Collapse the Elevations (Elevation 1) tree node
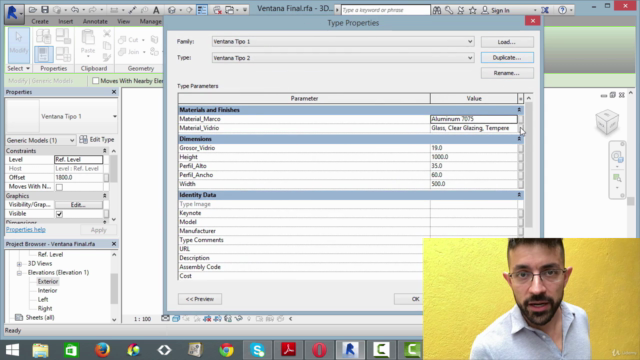 (19, 273)
